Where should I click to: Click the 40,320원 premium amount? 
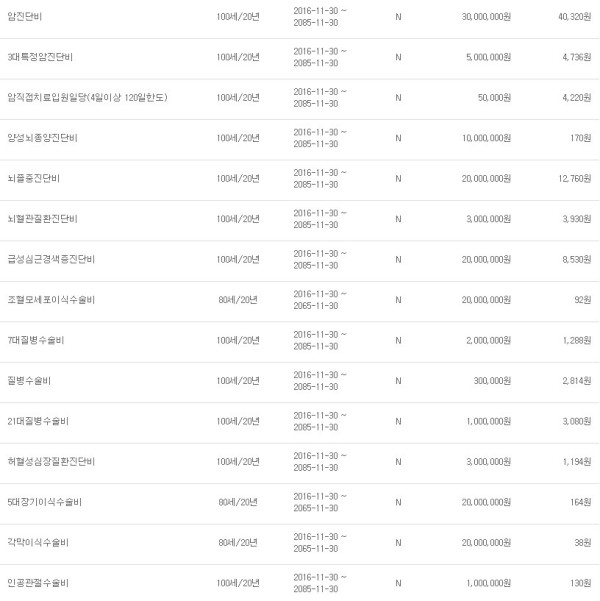click(x=574, y=17)
